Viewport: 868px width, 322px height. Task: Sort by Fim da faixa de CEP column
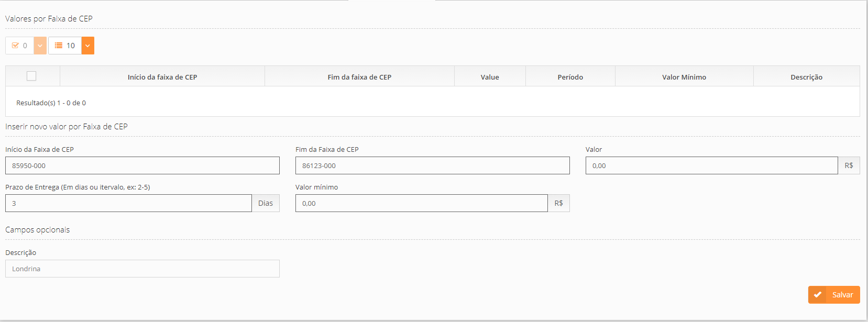coord(359,77)
